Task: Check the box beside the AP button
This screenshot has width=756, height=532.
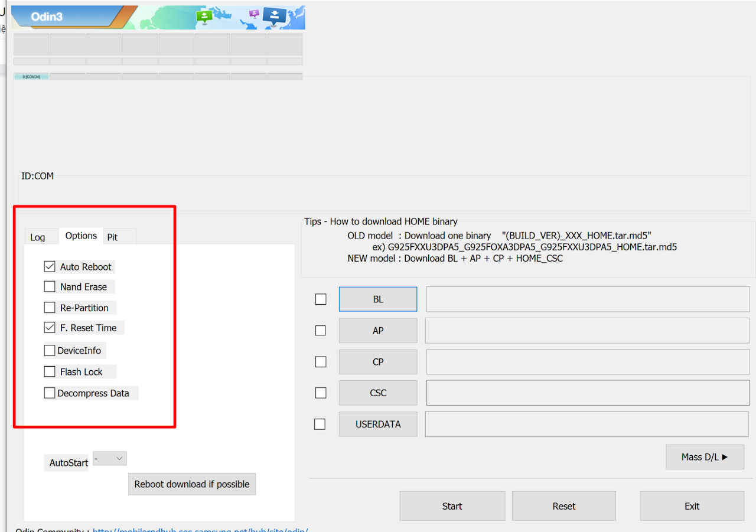Action: click(320, 331)
